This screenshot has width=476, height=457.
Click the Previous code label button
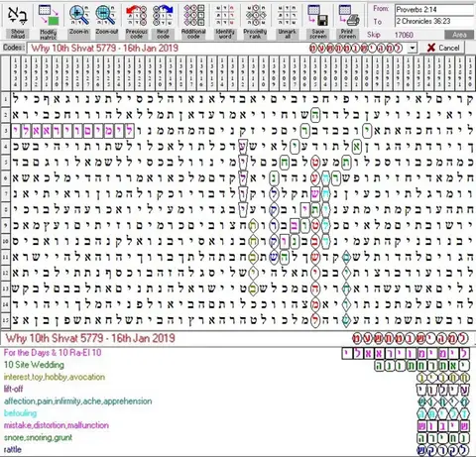tap(136, 34)
